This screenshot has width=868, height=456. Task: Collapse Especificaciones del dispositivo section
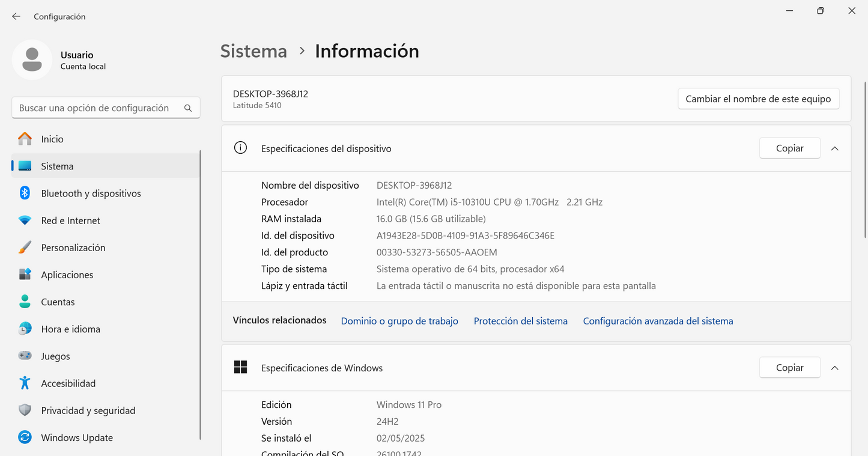coord(834,148)
